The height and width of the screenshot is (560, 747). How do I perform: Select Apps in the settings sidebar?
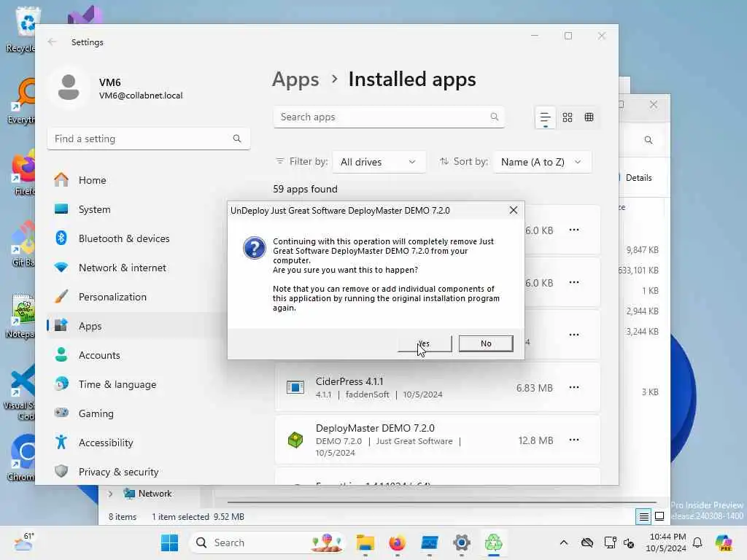click(90, 326)
